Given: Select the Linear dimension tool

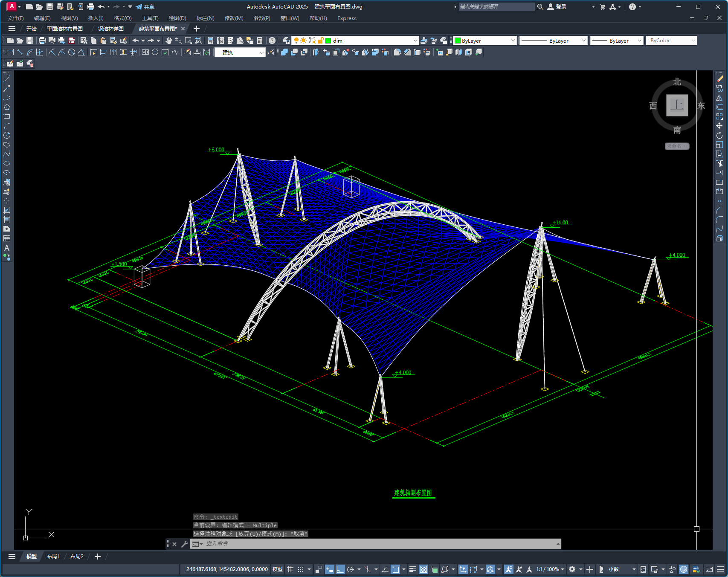Looking at the screenshot, I should coord(10,52).
